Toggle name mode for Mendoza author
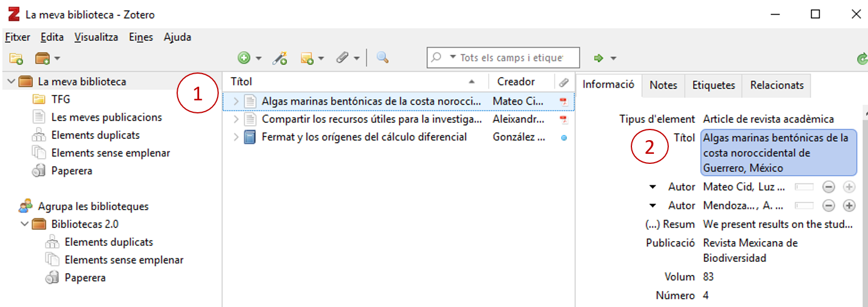 point(804,205)
